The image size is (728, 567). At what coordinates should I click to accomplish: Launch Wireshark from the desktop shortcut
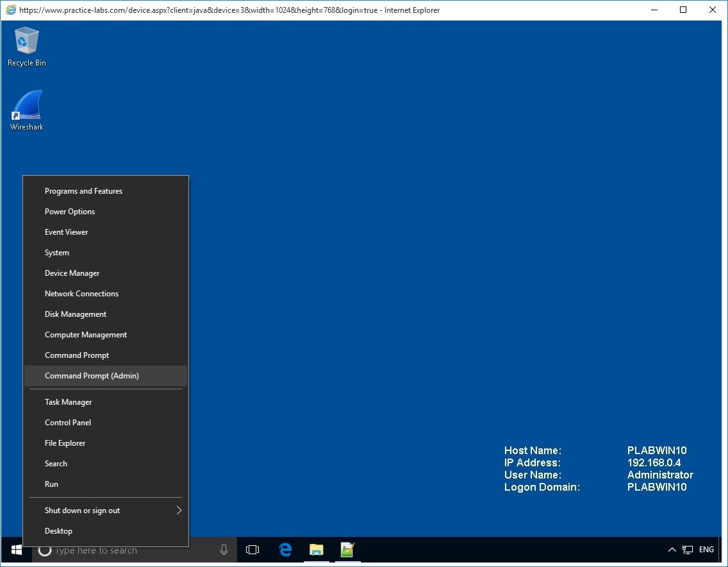[x=26, y=110]
